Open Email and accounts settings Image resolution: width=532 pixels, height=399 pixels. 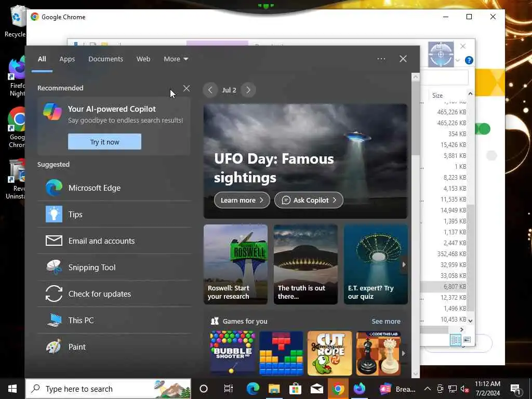114,241
